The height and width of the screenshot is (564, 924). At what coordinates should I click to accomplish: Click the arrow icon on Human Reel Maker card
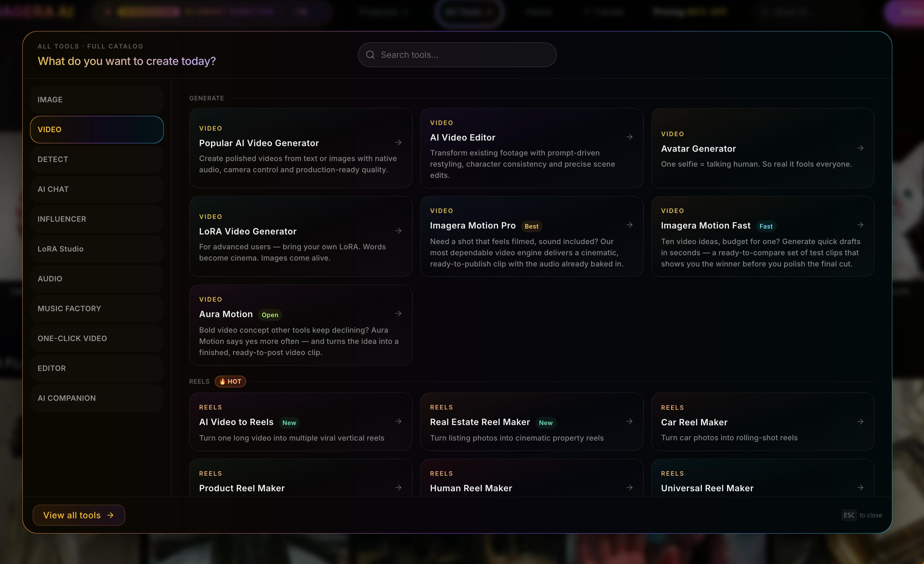629,488
